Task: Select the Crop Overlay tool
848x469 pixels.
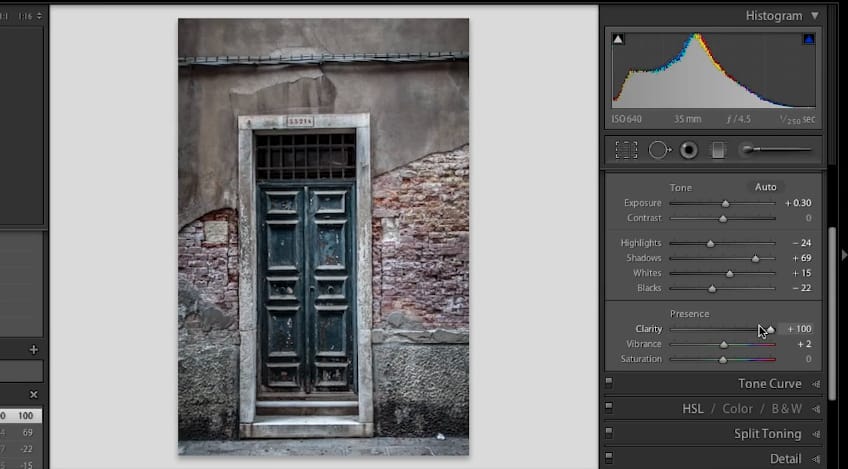Action: (x=626, y=150)
